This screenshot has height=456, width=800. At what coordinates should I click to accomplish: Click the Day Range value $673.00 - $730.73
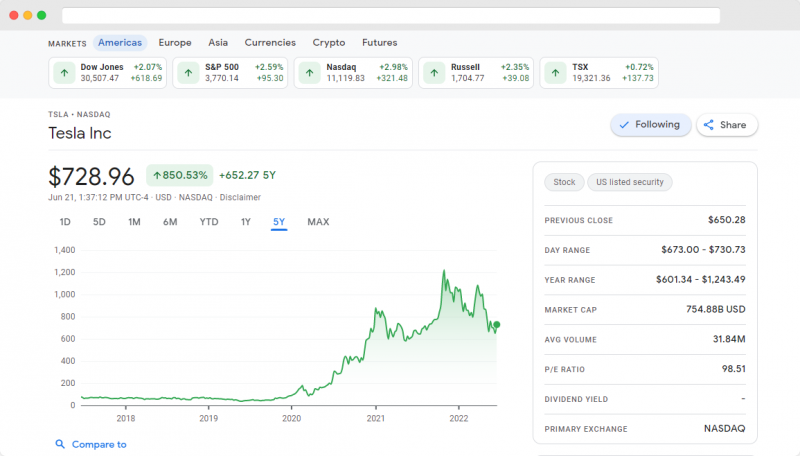tap(703, 249)
